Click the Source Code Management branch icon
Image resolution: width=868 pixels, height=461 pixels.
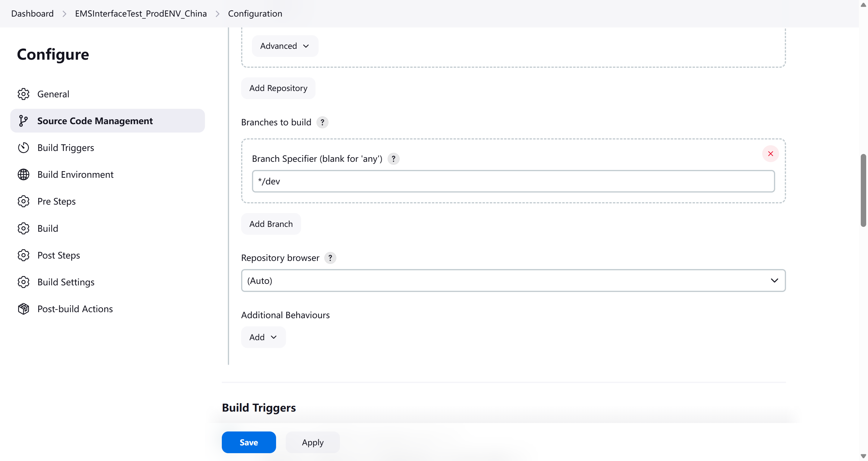click(23, 121)
